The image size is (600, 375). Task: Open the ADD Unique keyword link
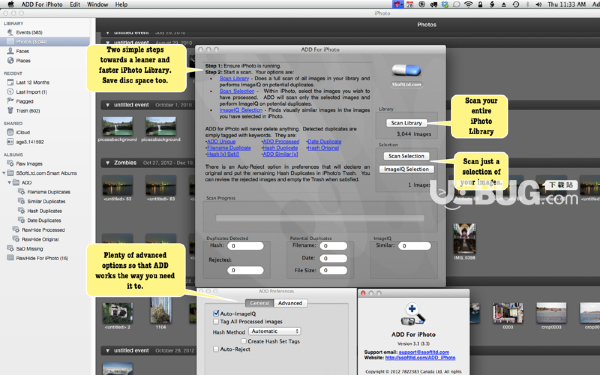221,142
